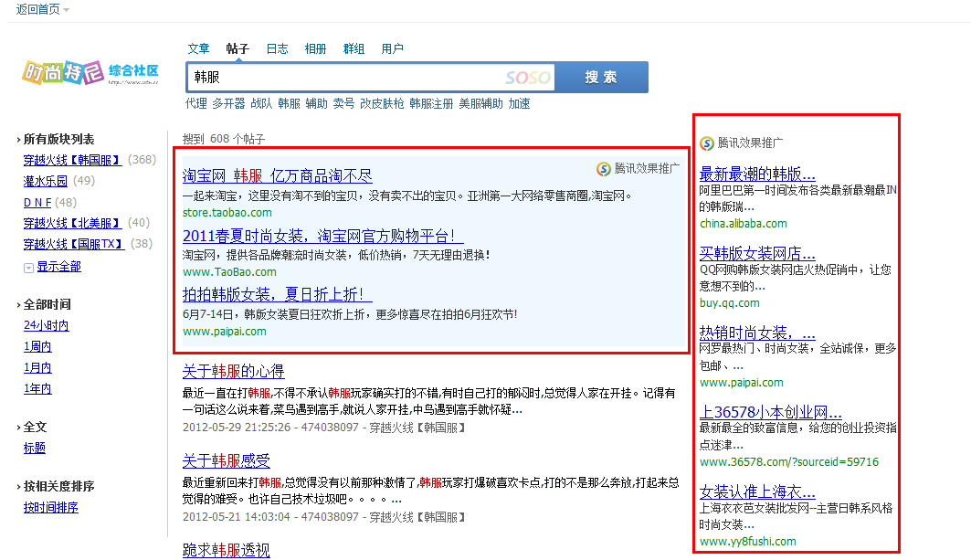The image size is (971, 560).
Task: Click the www.yy8fushi.com URL
Action: pos(748,542)
